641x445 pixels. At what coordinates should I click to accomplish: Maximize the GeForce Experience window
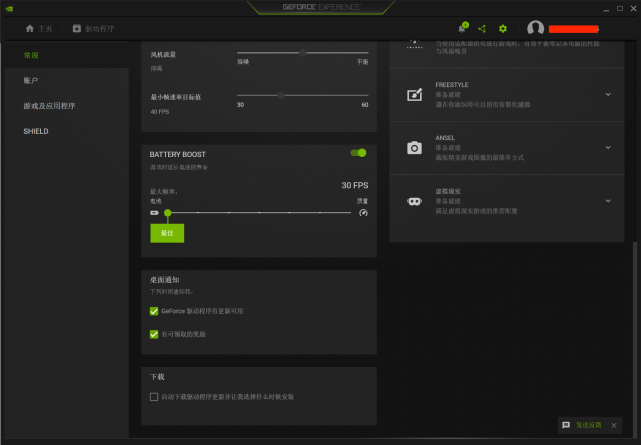(620, 8)
